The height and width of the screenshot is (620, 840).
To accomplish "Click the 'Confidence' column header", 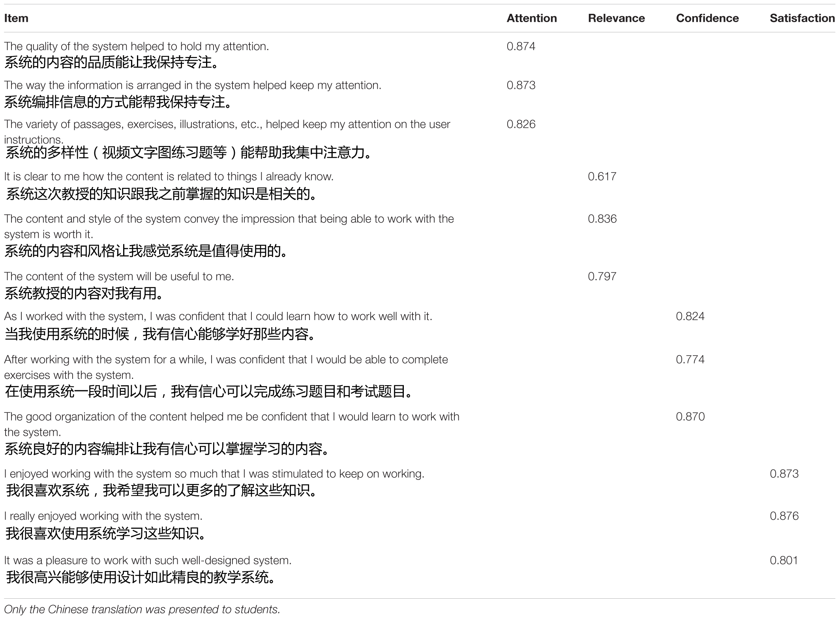I will point(707,18).
